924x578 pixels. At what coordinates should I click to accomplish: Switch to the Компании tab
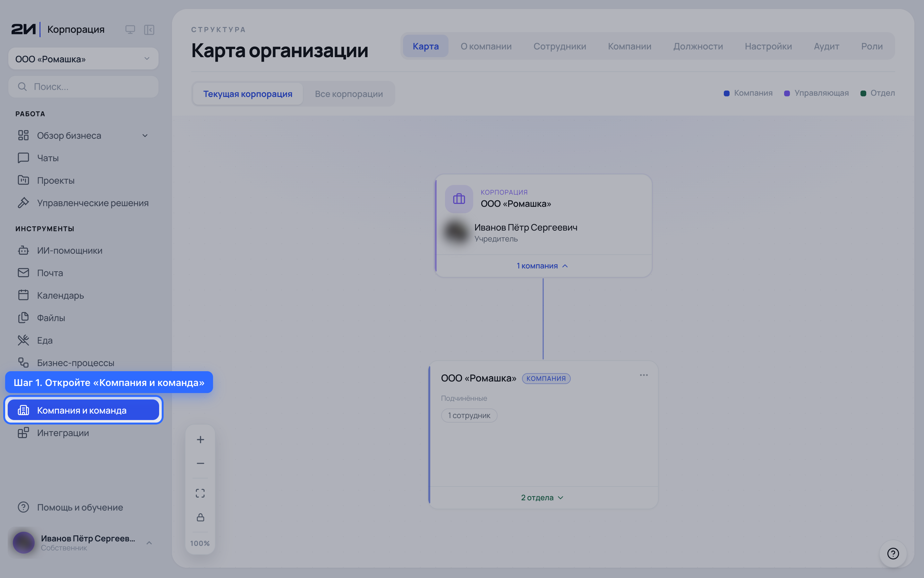(629, 46)
